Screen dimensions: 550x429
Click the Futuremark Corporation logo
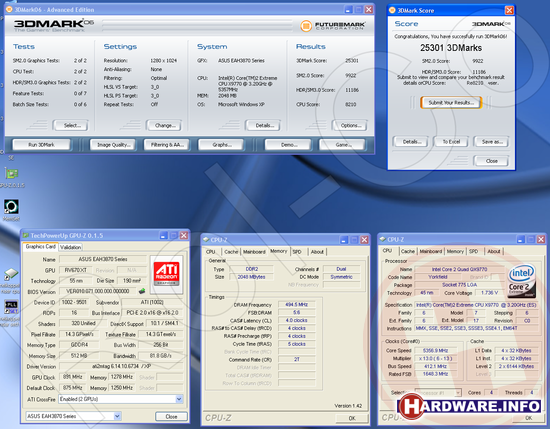[333, 26]
